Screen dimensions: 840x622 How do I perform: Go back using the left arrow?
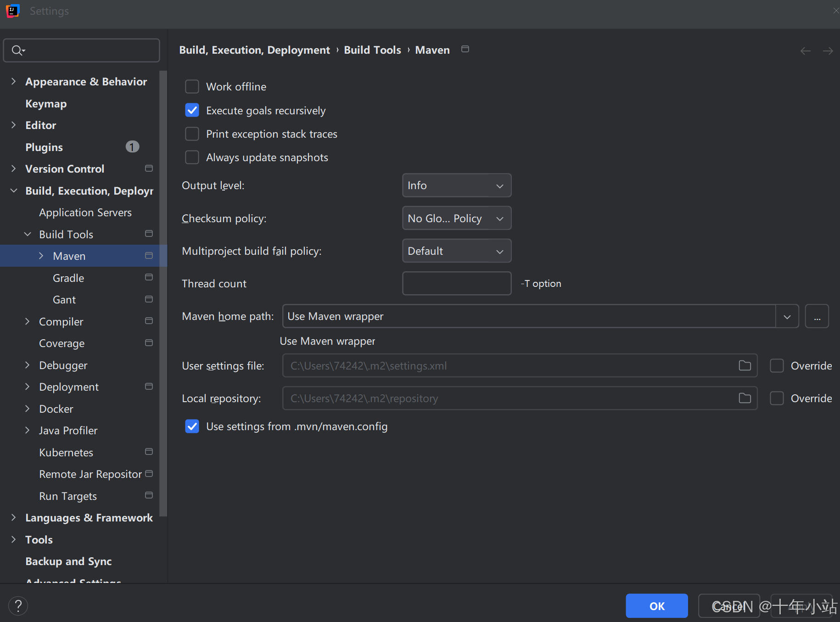pyautogui.click(x=805, y=51)
